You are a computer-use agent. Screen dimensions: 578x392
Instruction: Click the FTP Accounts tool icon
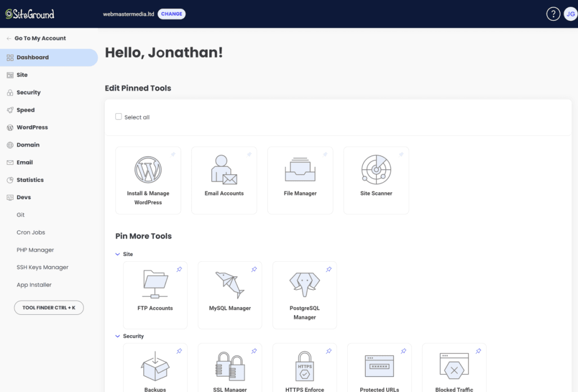pos(155,284)
